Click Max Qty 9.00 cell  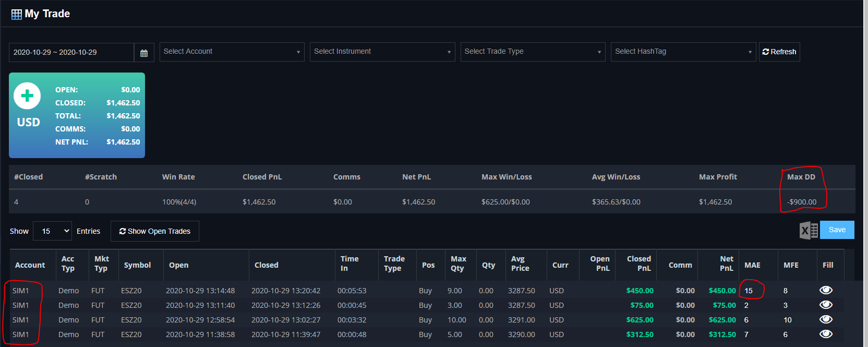click(x=455, y=291)
